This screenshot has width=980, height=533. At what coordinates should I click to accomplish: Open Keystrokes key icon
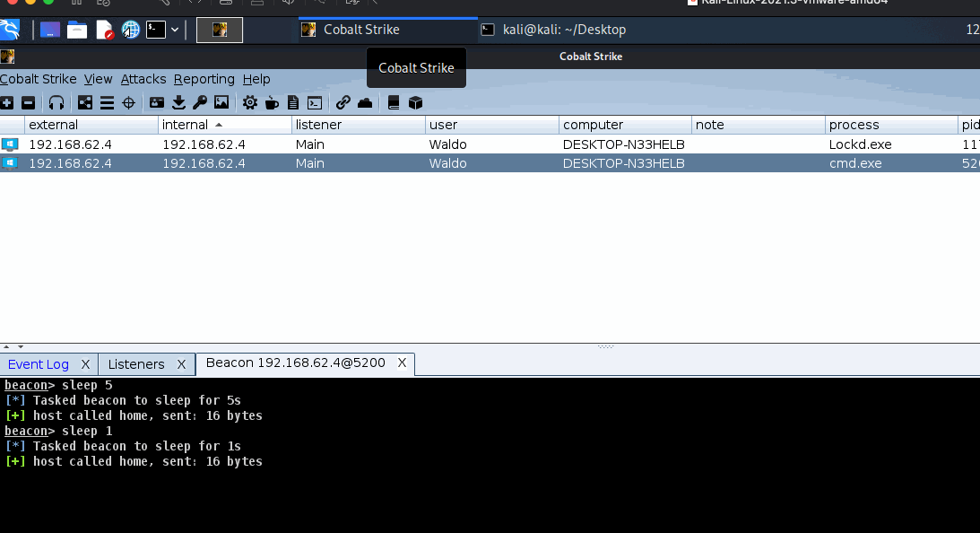tap(200, 102)
